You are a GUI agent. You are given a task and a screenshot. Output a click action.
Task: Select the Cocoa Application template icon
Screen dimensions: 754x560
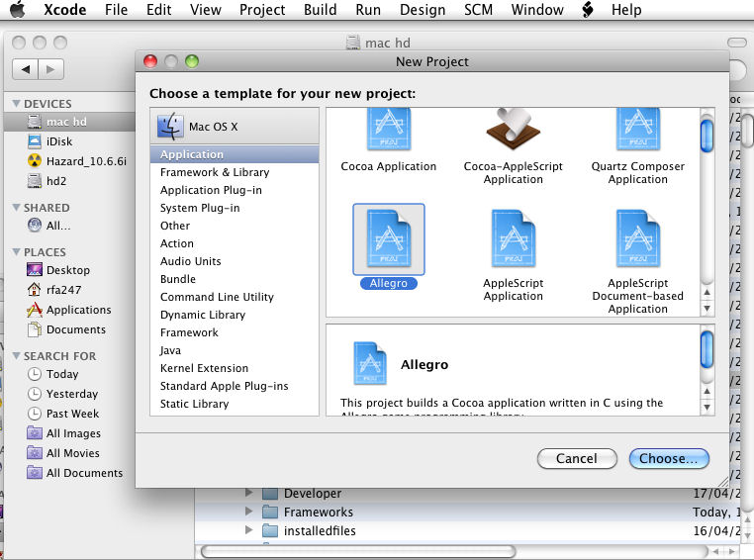tap(389, 130)
